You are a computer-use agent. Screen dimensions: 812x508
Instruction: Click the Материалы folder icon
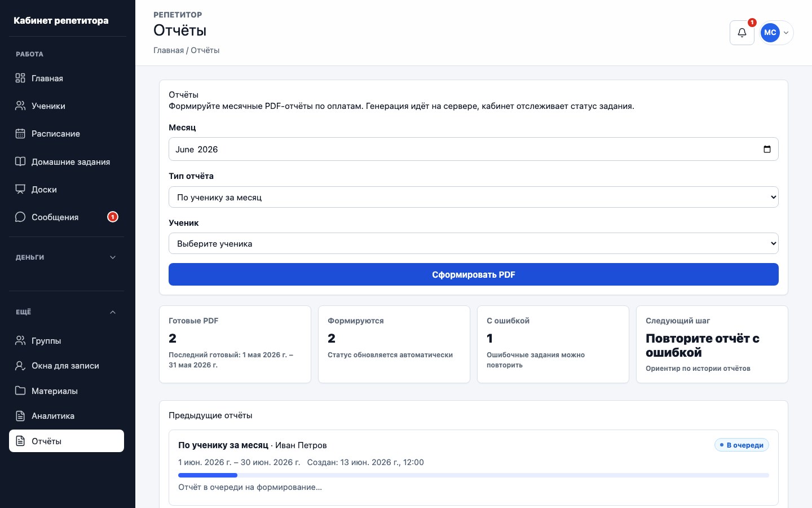(x=20, y=391)
